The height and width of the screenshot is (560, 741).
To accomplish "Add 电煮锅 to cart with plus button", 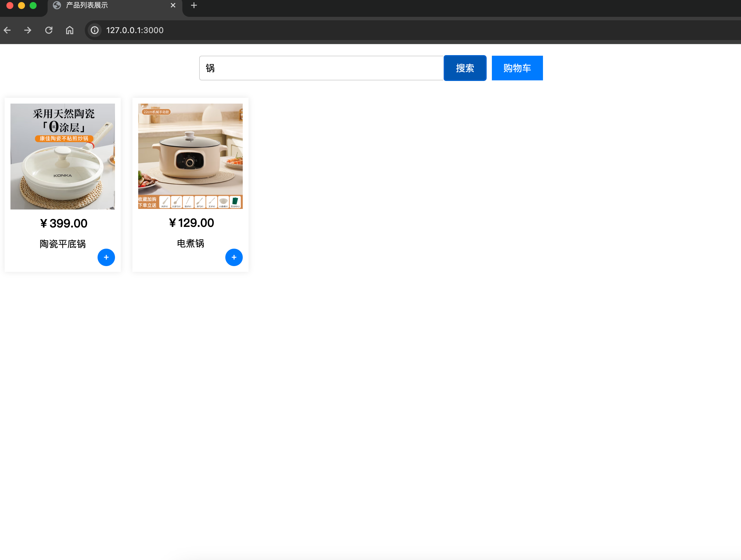I will click(233, 257).
